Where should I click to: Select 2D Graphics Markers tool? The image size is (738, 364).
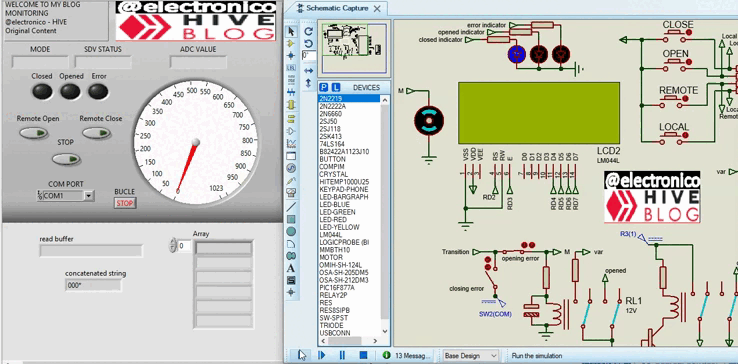pos(291,292)
